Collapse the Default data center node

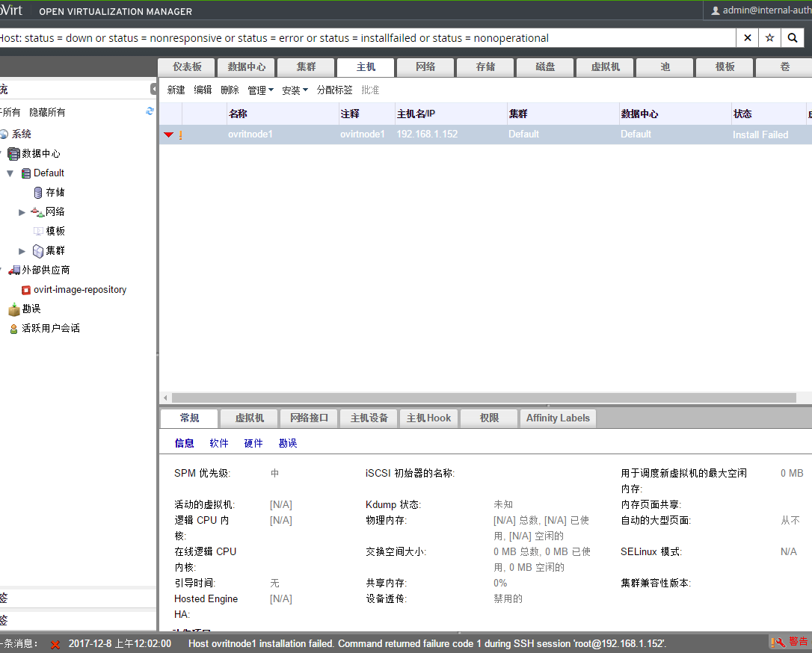point(10,173)
